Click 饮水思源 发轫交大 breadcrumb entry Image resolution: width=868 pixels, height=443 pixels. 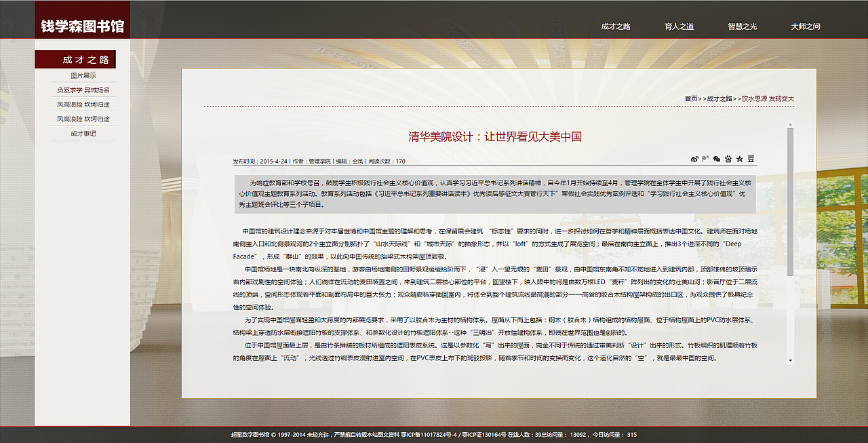(x=768, y=98)
